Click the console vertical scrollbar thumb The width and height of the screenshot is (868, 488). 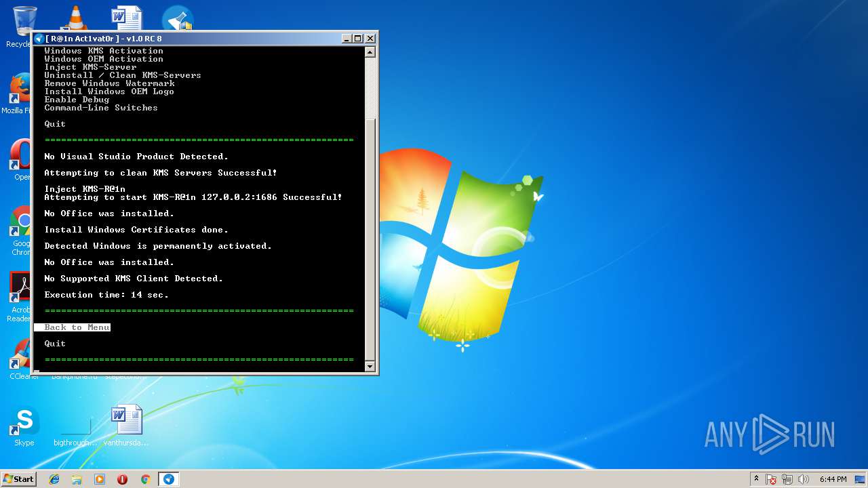click(x=370, y=239)
